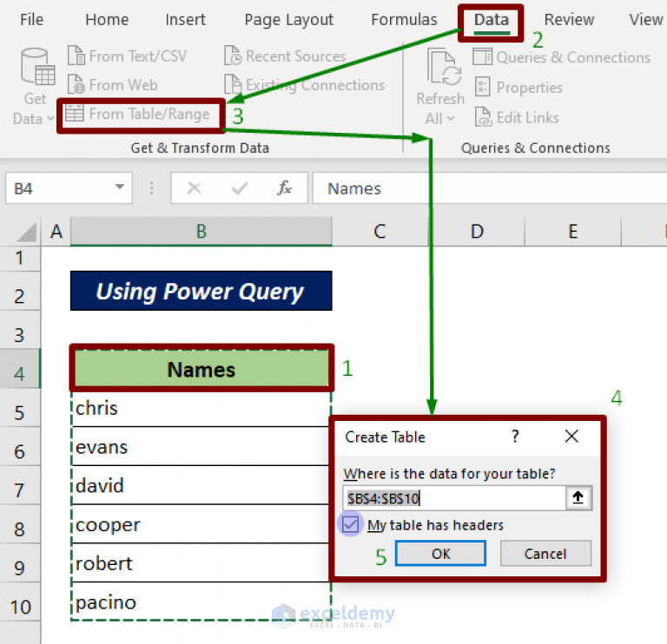Click the Create Table help question mark
This screenshot has height=644, width=667.
pyautogui.click(x=515, y=437)
